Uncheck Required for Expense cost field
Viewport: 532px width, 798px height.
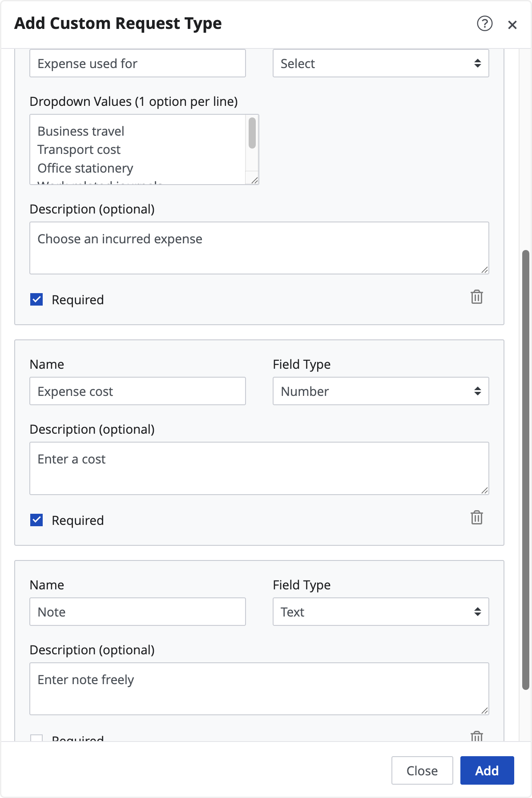coord(36,520)
